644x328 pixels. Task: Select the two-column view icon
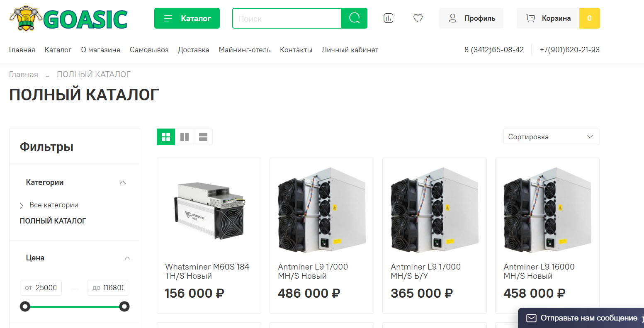(185, 137)
